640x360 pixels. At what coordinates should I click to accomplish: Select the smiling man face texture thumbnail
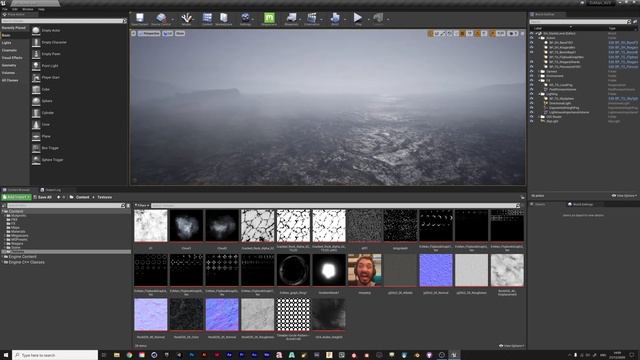(x=364, y=270)
